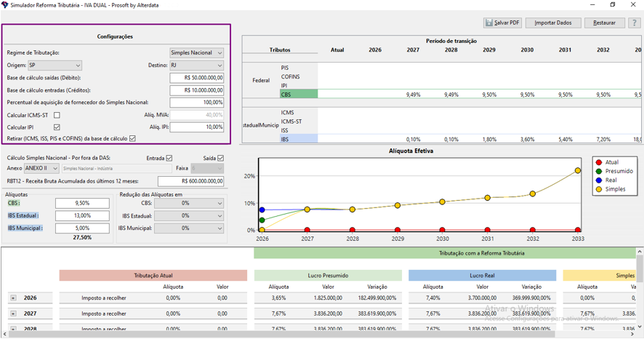Click the Importar Dados button
The image size is (644, 339).
(553, 23)
